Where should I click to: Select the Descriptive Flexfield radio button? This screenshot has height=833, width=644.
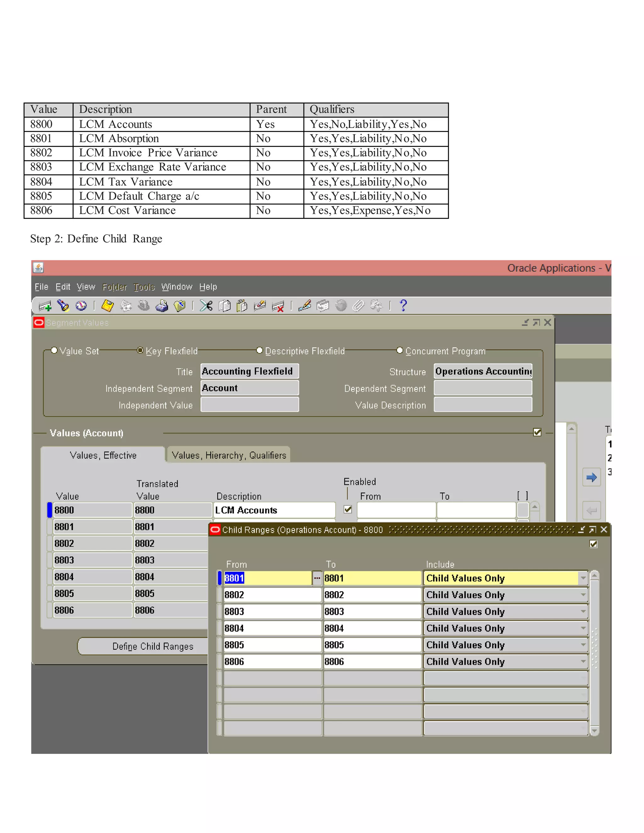(259, 350)
